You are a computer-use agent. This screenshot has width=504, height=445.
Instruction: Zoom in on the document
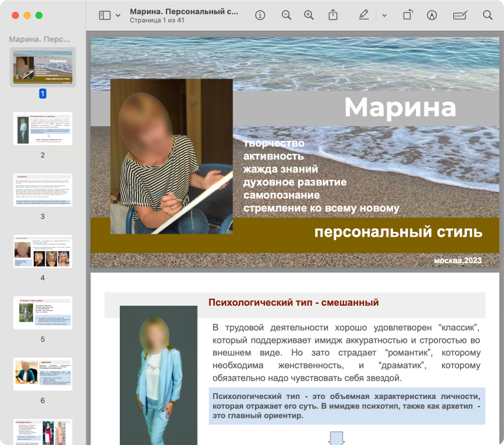coord(309,15)
